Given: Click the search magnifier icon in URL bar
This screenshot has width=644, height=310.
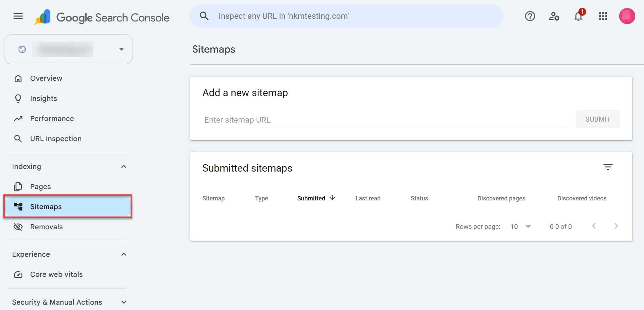Looking at the screenshot, I should [x=204, y=16].
